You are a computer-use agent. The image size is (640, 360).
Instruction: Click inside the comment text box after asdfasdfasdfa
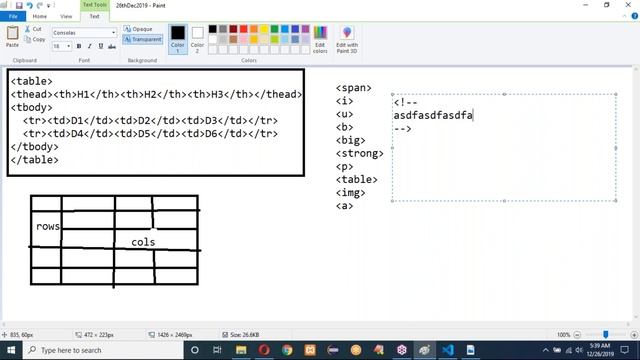click(473, 116)
